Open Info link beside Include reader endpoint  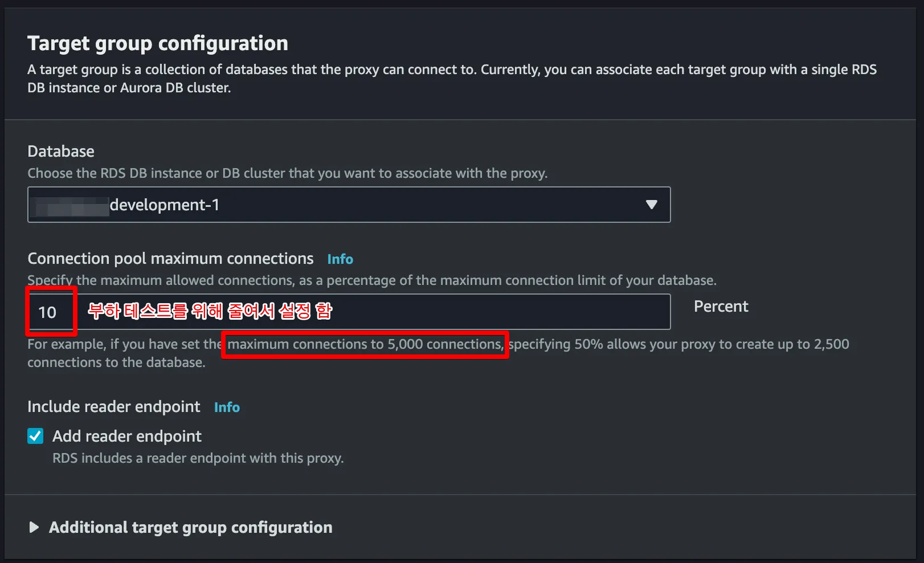click(x=227, y=407)
